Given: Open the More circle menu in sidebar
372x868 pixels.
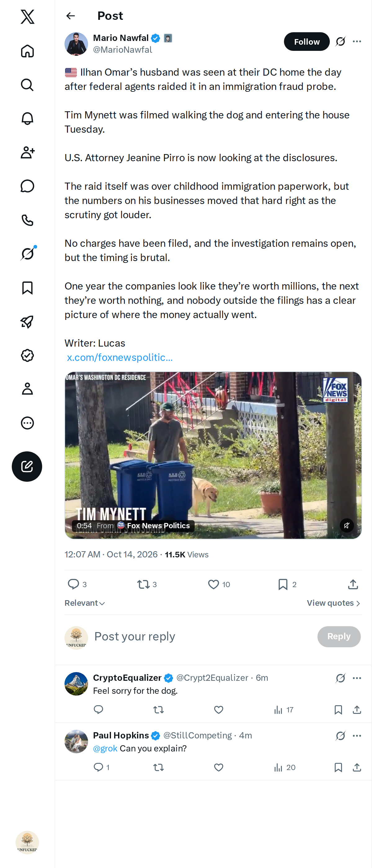Looking at the screenshot, I should [x=27, y=423].
